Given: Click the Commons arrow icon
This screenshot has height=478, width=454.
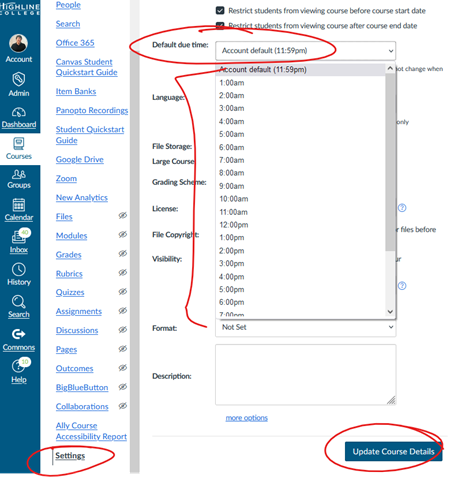Looking at the screenshot, I should [x=19, y=334].
